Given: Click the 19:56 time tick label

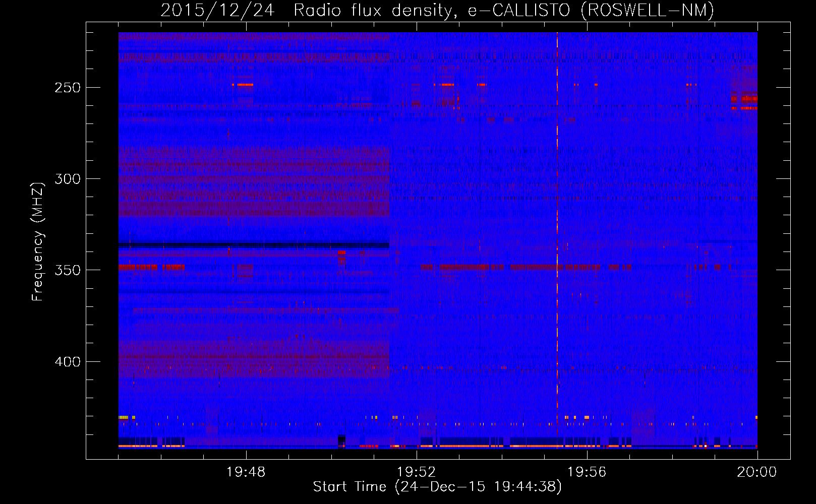Looking at the screenshot, I should [x=587, y=472].
